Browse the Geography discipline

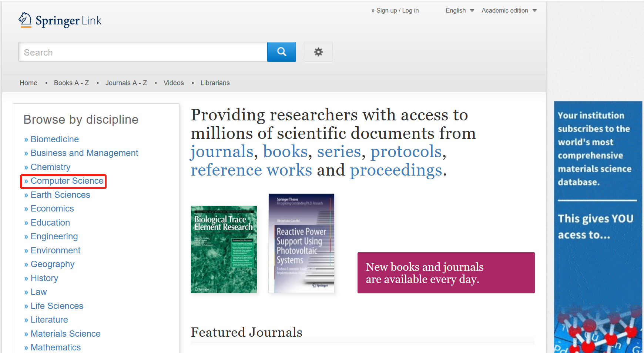(x=53, y=264)
